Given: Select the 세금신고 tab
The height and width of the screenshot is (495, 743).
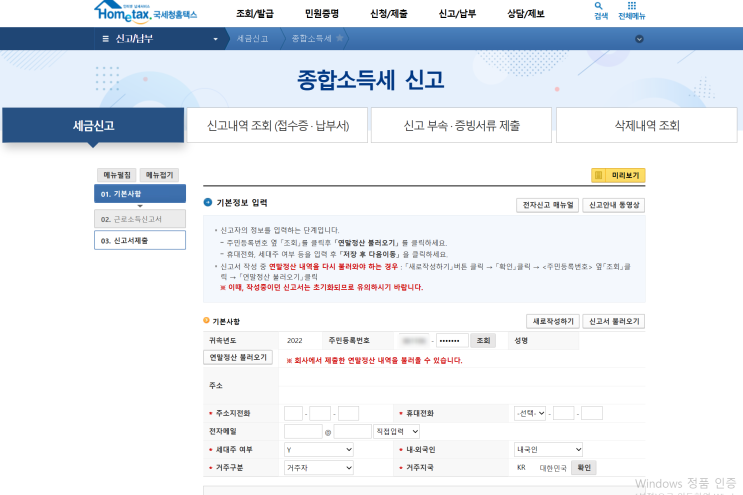Looking at the screenshot, I should pyautogui.click(x=93, y=126).
